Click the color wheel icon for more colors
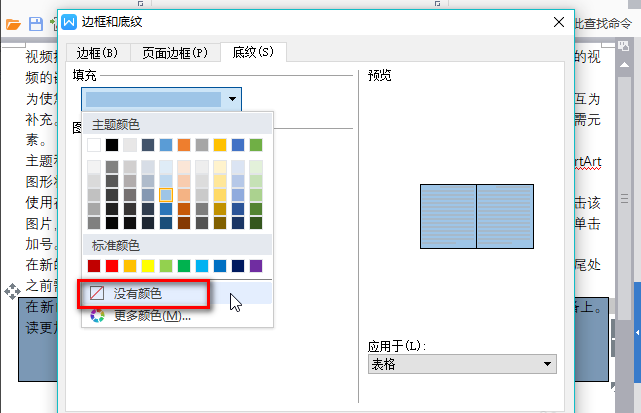The height and width of the screenshot is (413, 641). [97, 316]
